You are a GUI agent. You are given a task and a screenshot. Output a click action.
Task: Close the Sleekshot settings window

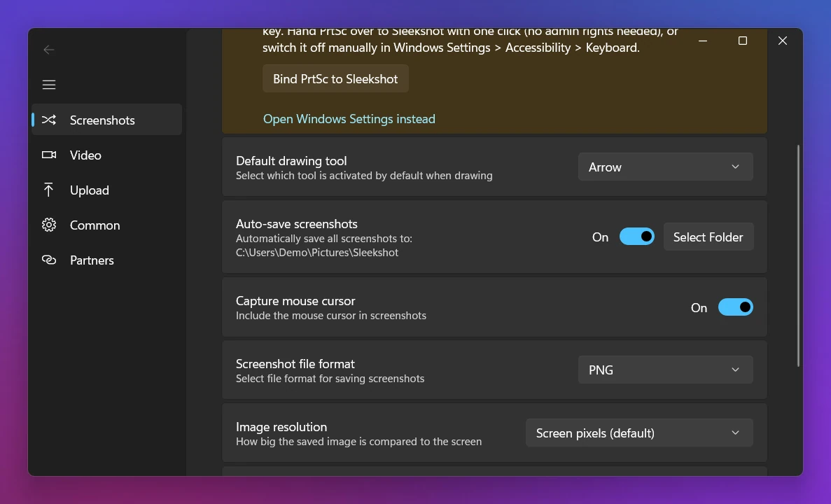[782, 41]
